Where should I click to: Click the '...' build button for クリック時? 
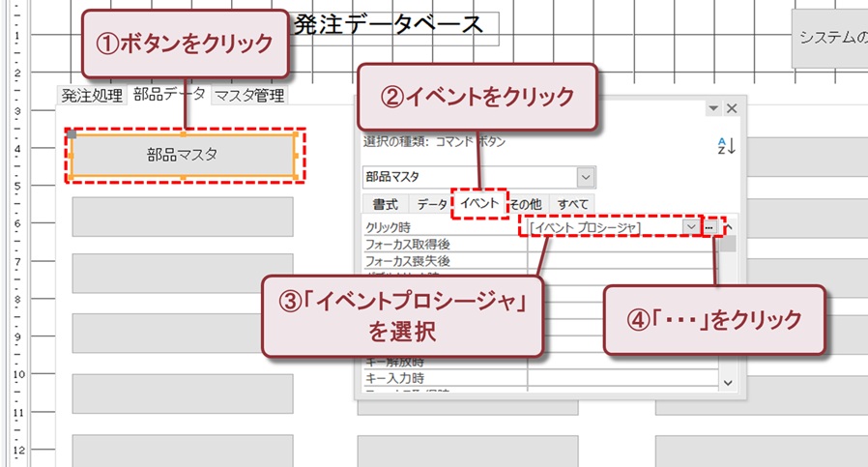[710, 226]
